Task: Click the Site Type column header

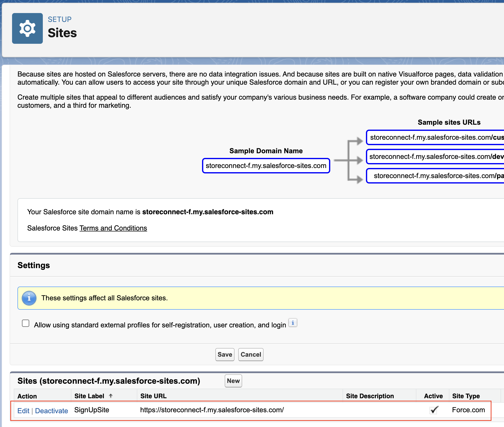Action: (466, 396)
